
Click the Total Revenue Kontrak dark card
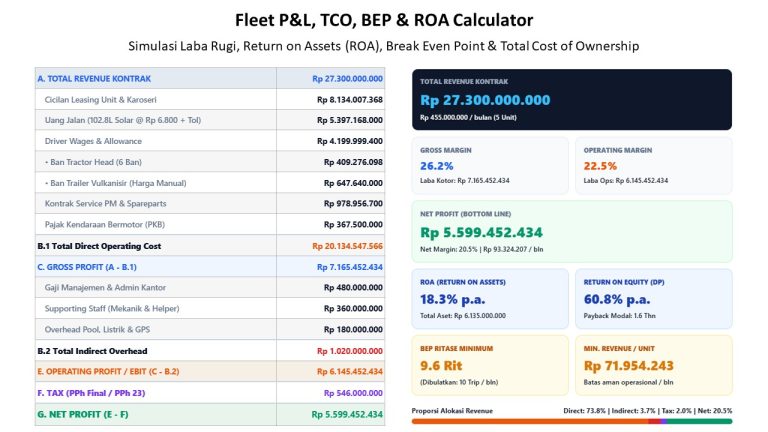[x=572, y=99]
